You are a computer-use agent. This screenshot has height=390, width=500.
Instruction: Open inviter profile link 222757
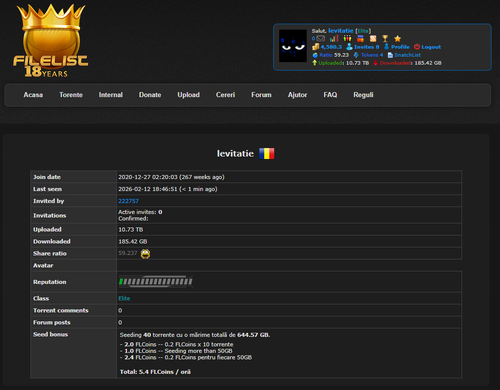coord(128,201)
